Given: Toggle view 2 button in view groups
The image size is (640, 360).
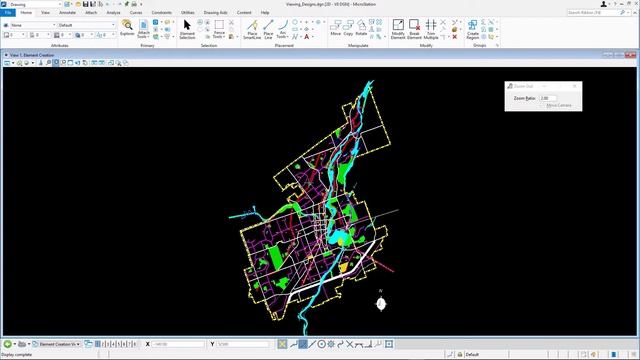Looking at the screenshot, I should point(103,344).
